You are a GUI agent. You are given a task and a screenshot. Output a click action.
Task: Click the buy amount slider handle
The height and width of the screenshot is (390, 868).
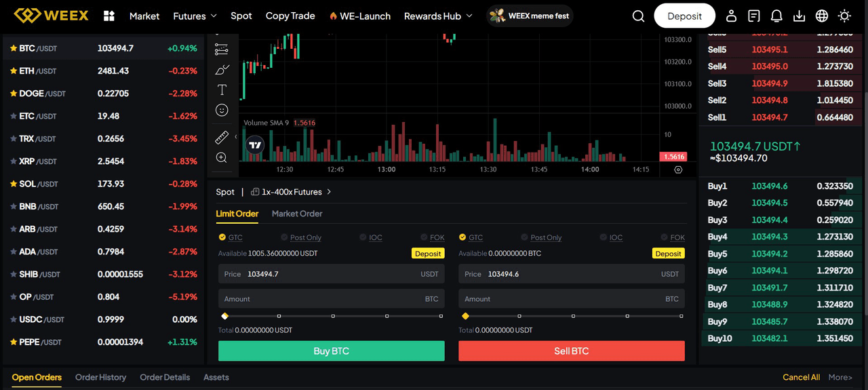pos(224,316)
